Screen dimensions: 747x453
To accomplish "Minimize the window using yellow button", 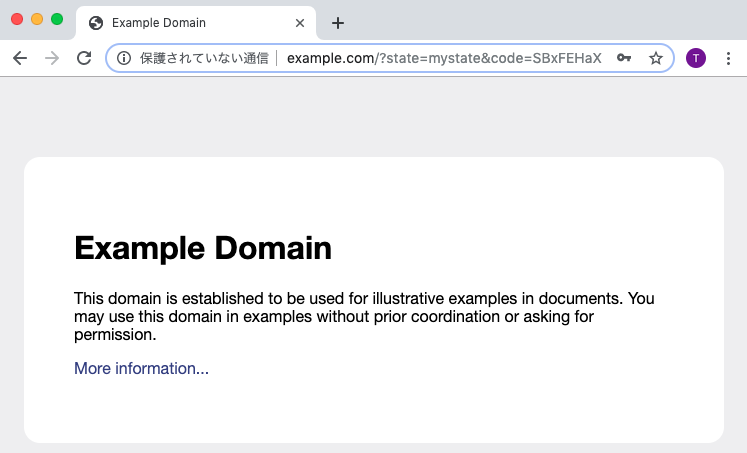I will pos(37,19).
